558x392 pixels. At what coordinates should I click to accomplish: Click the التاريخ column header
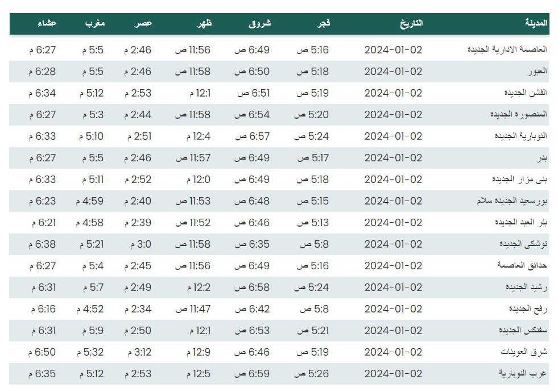(411, 23)
